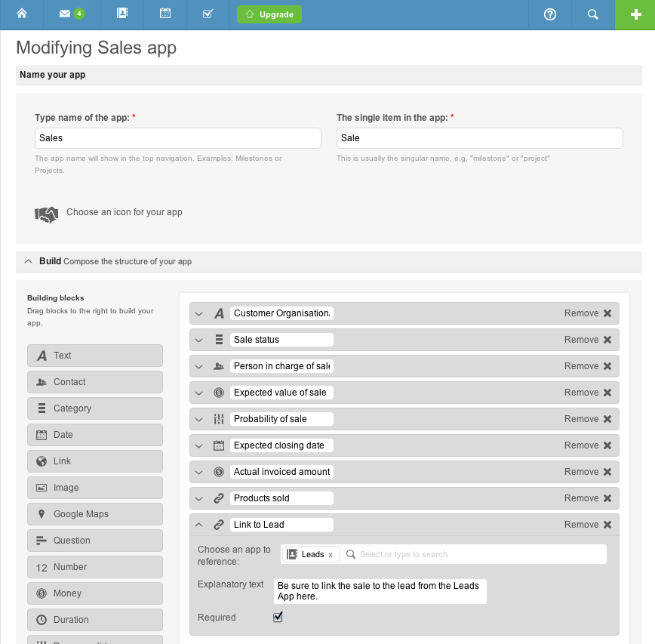
Task: Expand the Products sold field
Action: click(199, 498)
